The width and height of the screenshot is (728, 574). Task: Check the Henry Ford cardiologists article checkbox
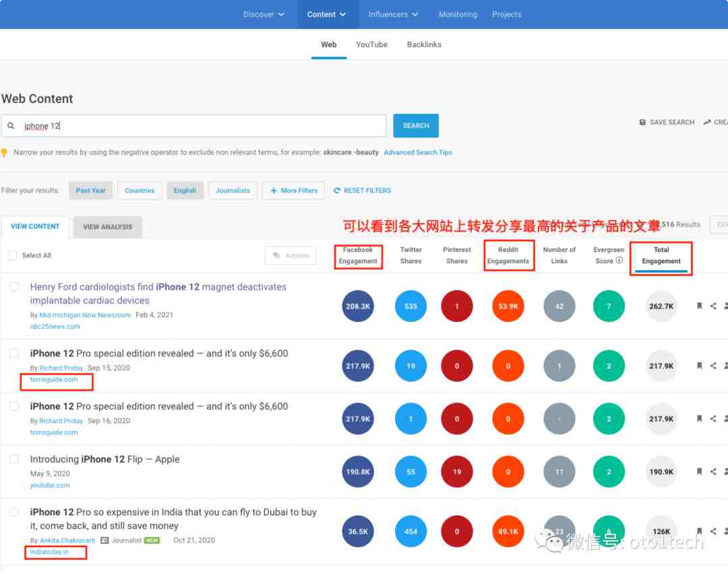pyautogui.click(x=14, y=287)
